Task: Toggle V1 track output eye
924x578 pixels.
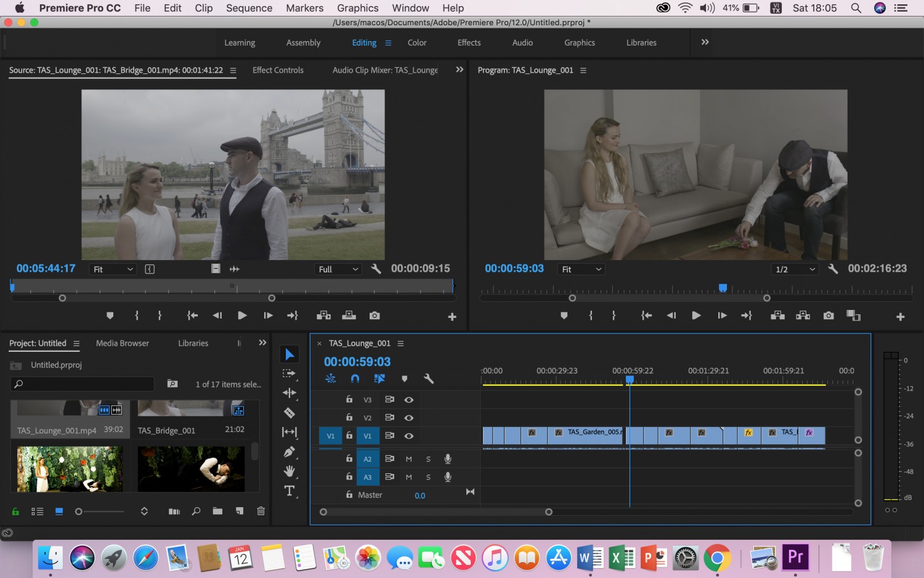Action: click(x=408, y=436)
